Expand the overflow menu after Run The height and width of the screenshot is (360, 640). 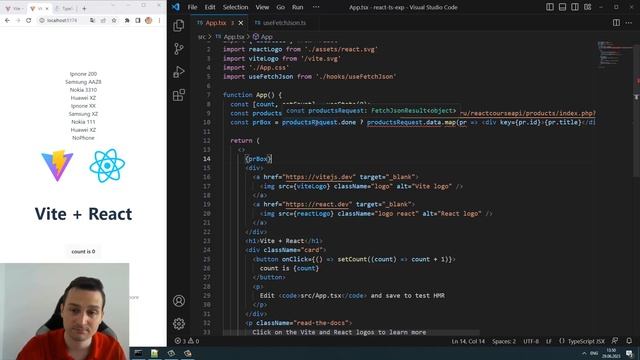(x=316, y=7)
